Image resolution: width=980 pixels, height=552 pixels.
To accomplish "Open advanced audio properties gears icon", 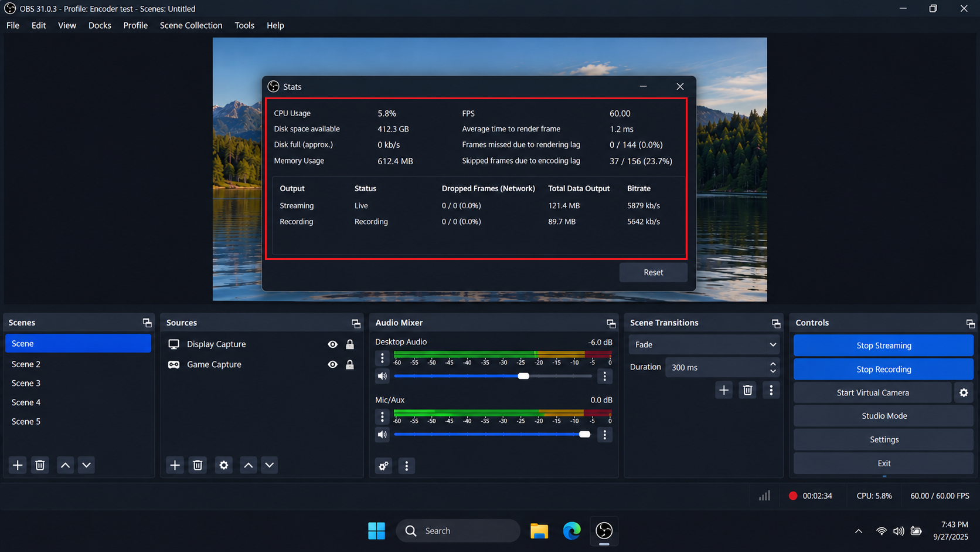I will (383, 466).
